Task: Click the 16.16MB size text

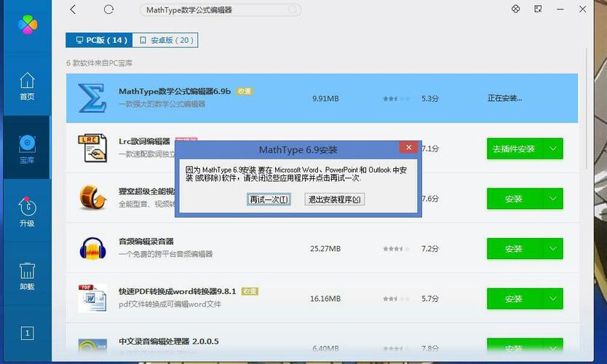Action: 325,298
